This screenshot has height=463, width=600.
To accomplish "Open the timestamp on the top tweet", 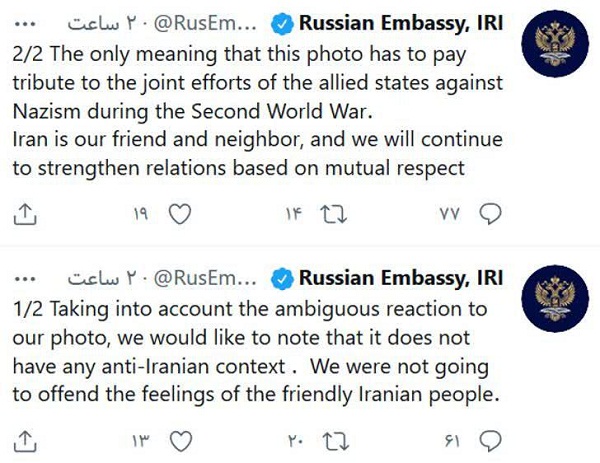I will click(102, 24).
